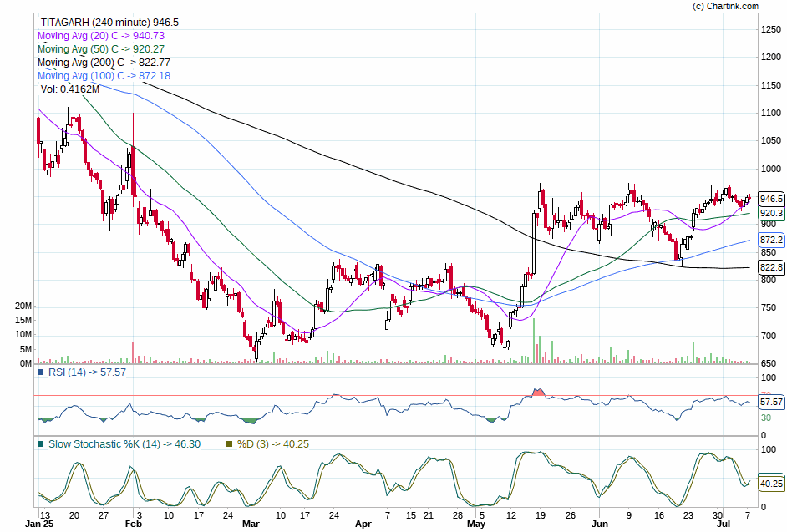Click the 872.2 moving average price tag

pyautogui.click(x=771, y=241)
